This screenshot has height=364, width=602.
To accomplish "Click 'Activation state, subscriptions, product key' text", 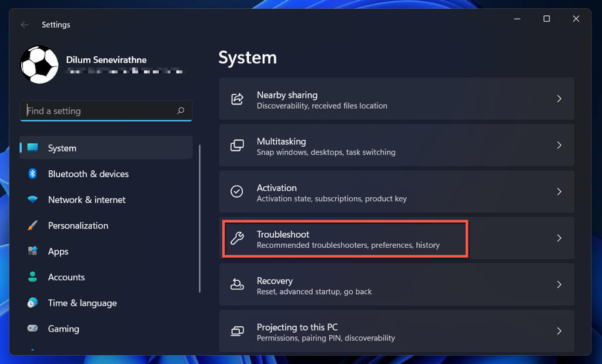I will click(x=332, y=198).
